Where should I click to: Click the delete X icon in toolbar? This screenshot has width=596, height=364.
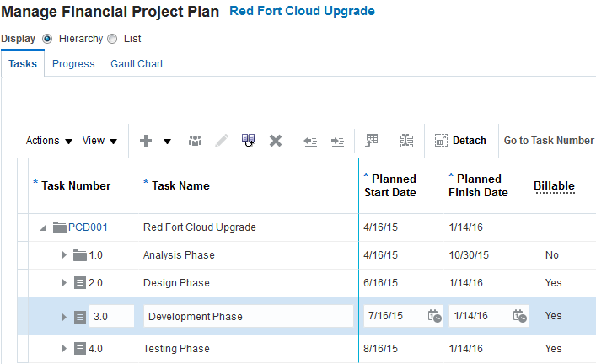(275, 141)
